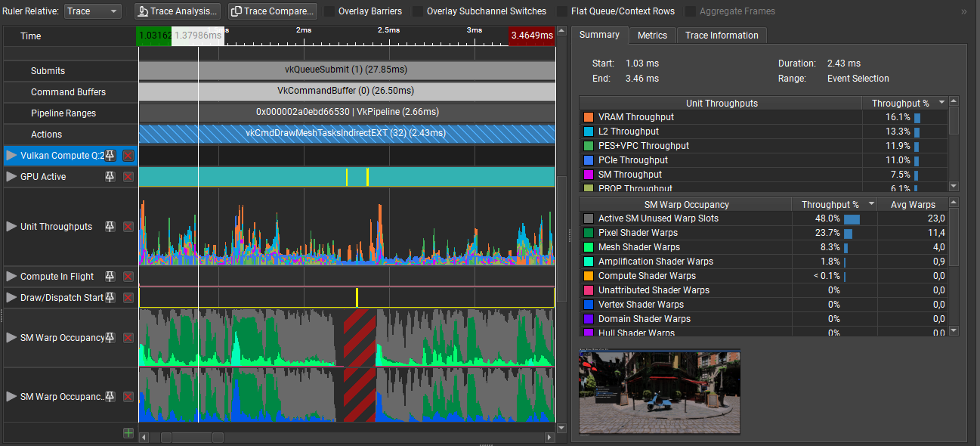Click the green add row plus icon

(128, 433)
